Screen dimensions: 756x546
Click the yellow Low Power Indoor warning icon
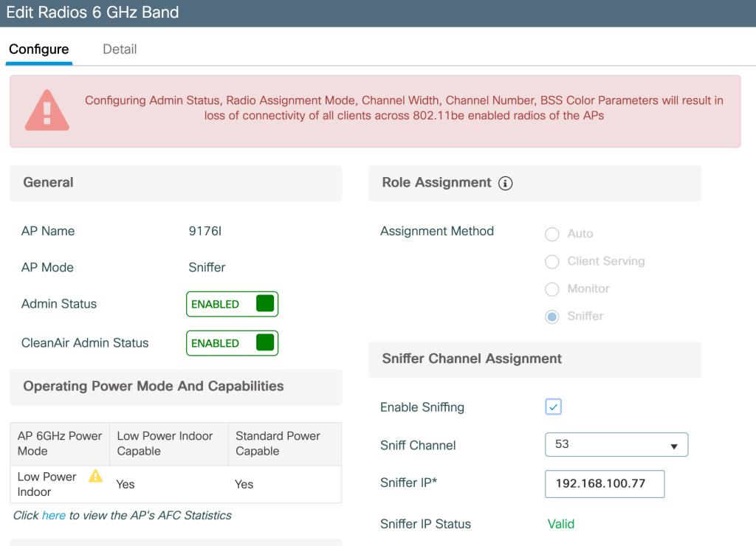point(95,476)
